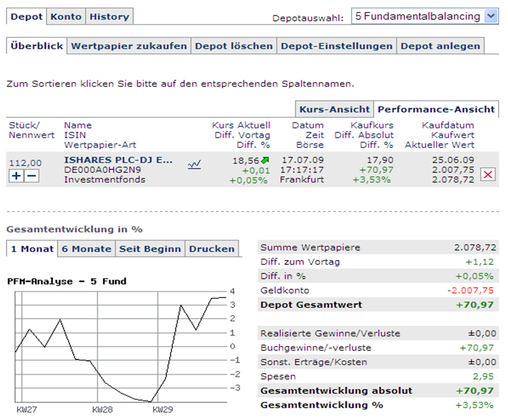Select the Wertpapier zukaufen tab

pyautogui.click(x=129, y=46)
